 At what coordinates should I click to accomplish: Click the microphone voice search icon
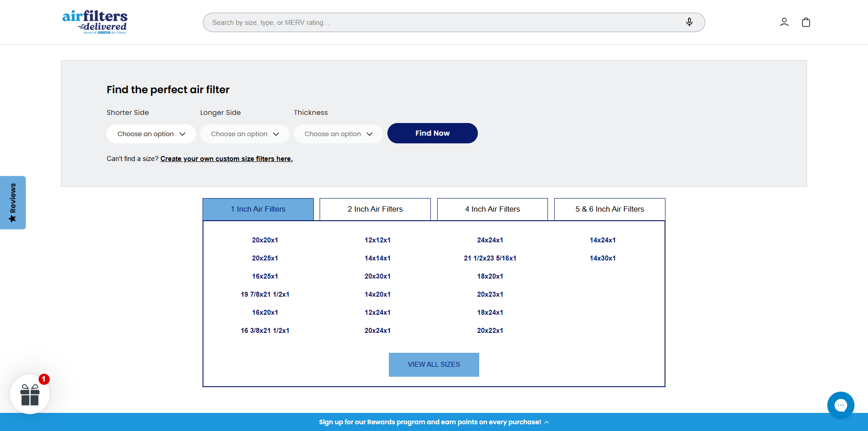coord(689,22)
